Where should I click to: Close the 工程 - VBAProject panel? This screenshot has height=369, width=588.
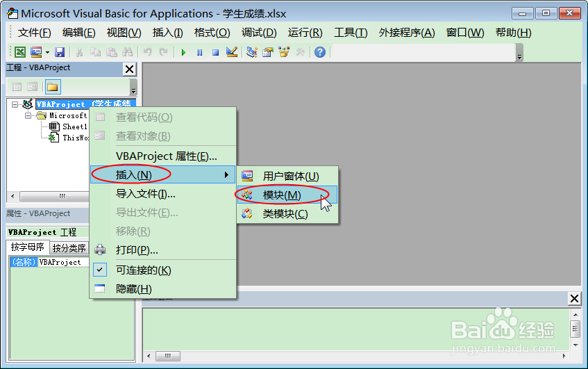point(129,69)
